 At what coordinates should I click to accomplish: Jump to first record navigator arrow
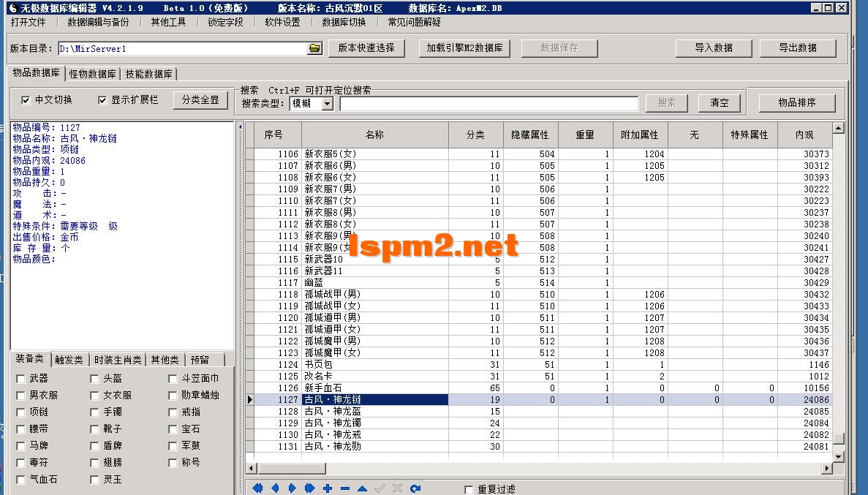257,488
